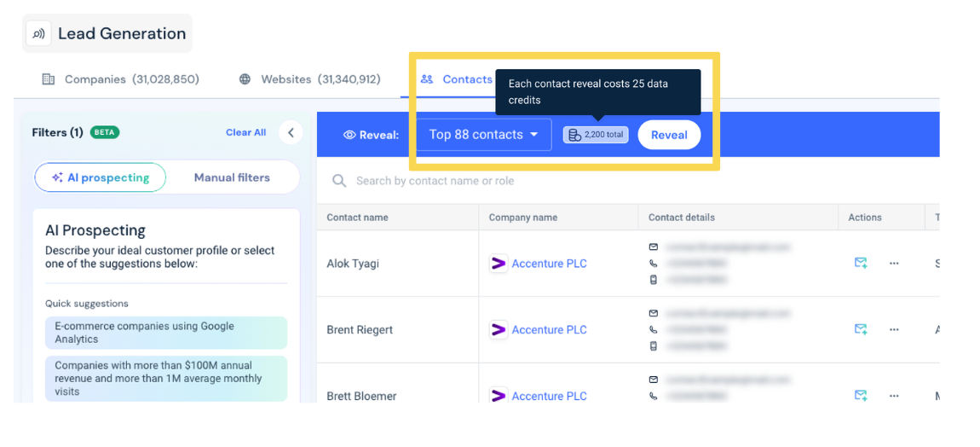This screenshot has height=447, width=980.
Task: Click the Quick suggestions label
Action: click(x=87, y=304)
